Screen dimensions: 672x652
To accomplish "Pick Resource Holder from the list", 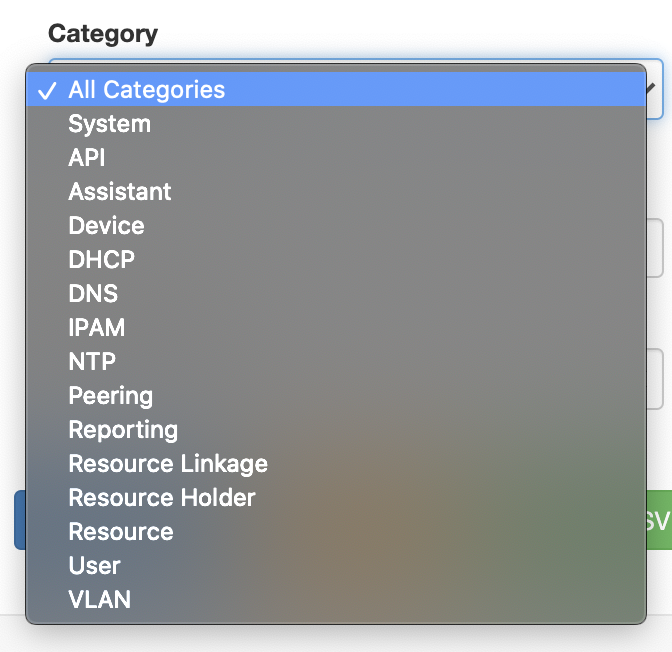I will point(162,498).
